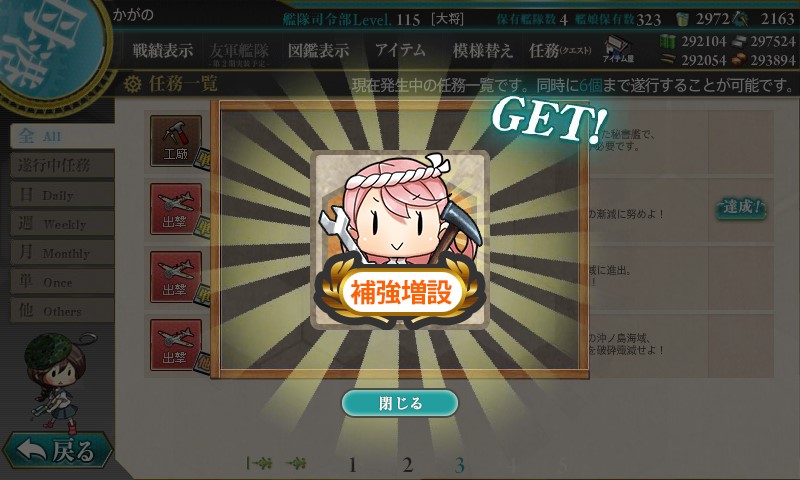Click the 補強増設 reward item image
This screenshot has width=800, height=480.
coord(399,240)
